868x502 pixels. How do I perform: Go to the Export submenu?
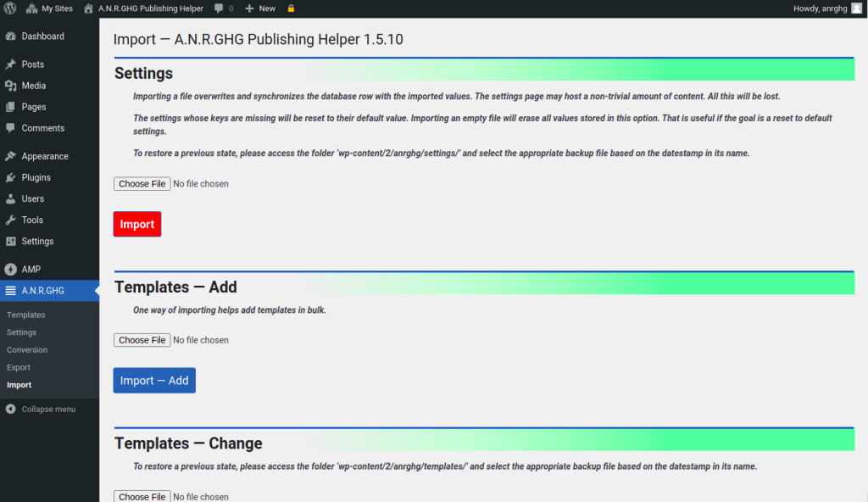[x=19, y=367]
